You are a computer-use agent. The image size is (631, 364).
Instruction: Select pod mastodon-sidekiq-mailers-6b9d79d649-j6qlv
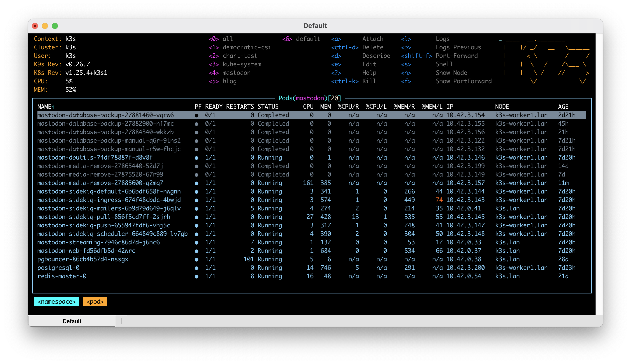click(311, 208)
